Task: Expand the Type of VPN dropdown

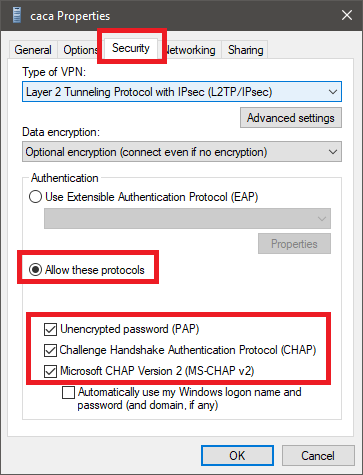Action: [182, 92]
